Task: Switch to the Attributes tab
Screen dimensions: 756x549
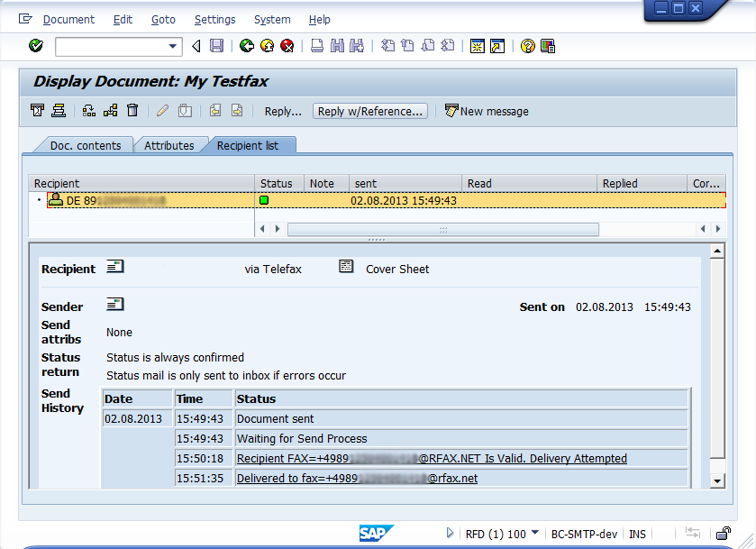Action: click(169, 145)
